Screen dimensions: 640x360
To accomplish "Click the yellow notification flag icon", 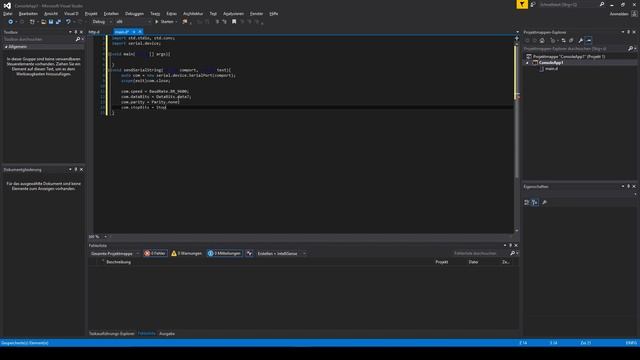I will click(522, 4).
